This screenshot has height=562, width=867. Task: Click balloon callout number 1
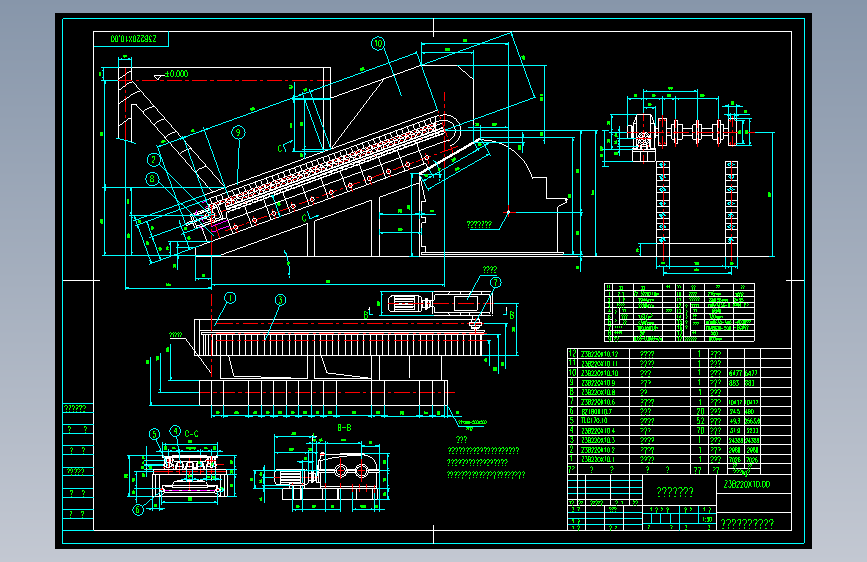point(230,298)
